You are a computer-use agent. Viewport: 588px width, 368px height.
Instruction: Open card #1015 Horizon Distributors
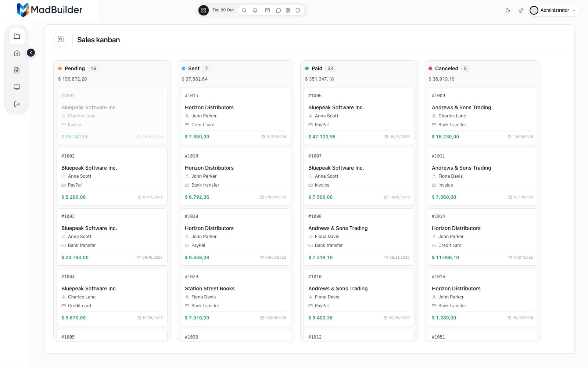point(236,116)
